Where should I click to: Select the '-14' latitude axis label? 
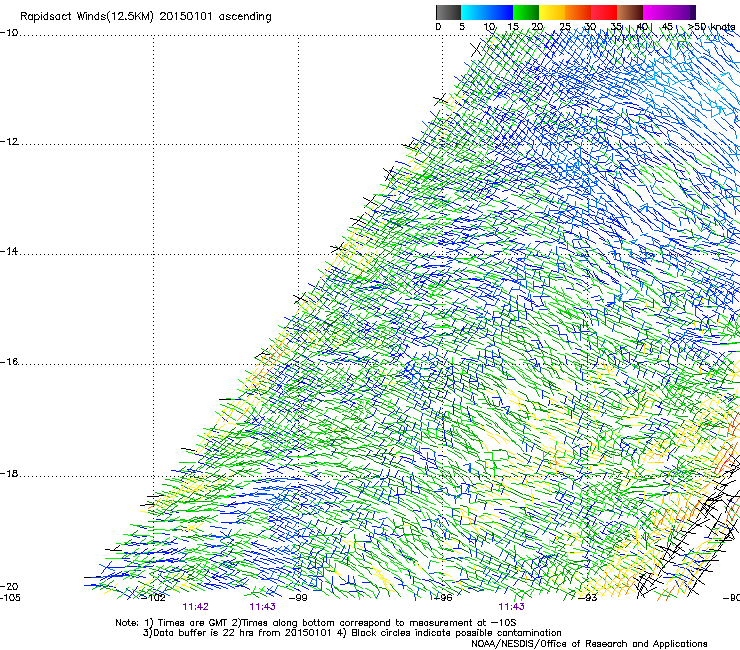click(x=9, y=251)
